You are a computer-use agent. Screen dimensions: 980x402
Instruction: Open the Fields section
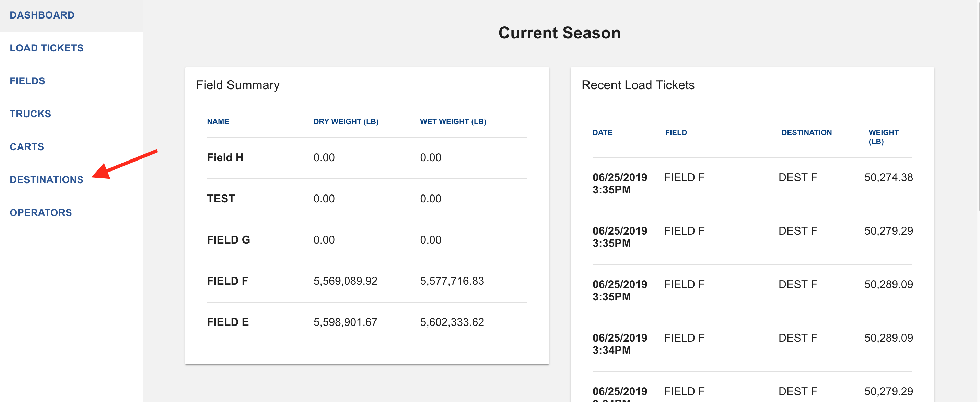[27, 81]
